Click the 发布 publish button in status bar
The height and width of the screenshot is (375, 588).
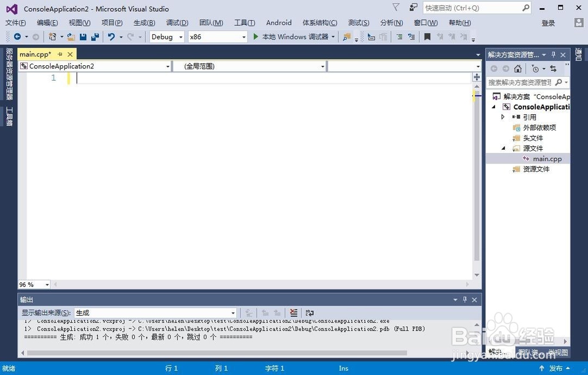(556, 369)
